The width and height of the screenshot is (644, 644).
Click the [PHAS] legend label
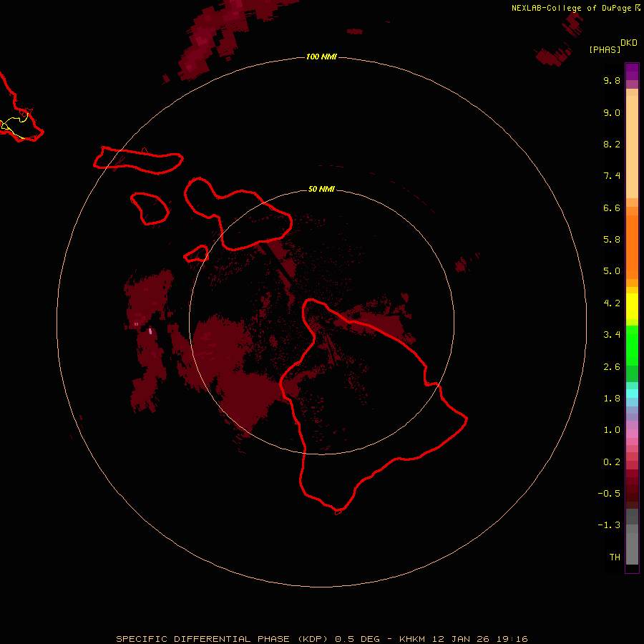pyautogui.click(x=605, y=49)
